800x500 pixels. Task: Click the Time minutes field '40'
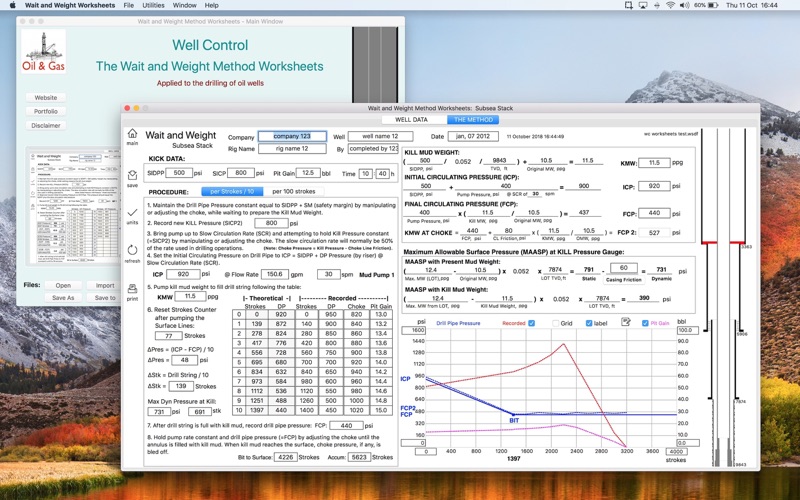pyautogui.click(x=383, y=173)
